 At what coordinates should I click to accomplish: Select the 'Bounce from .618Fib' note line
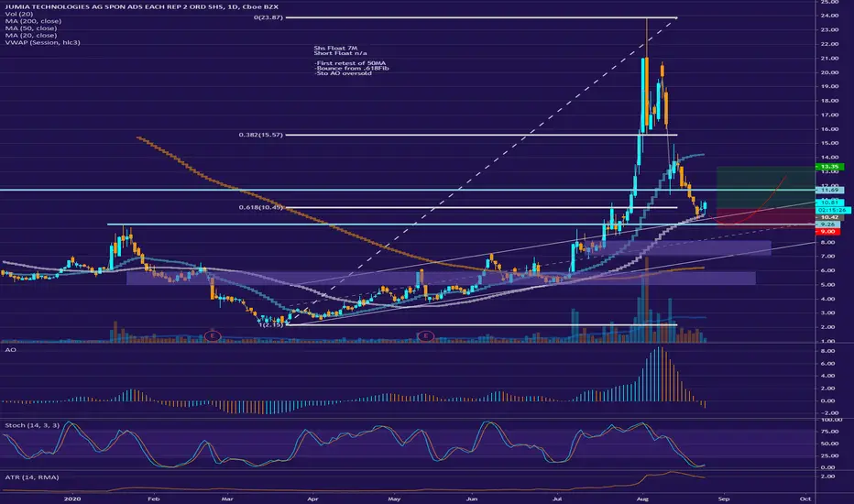[x=351, y=68]
